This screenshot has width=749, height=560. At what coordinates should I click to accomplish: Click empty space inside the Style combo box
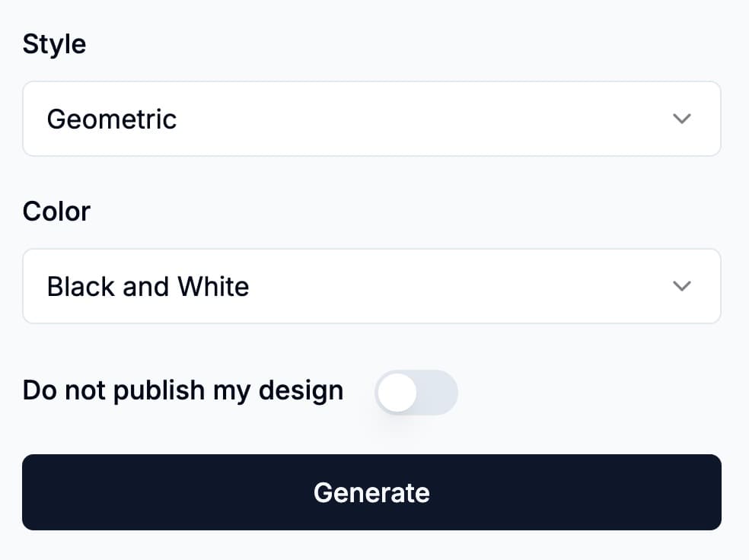tap(426, 119)
